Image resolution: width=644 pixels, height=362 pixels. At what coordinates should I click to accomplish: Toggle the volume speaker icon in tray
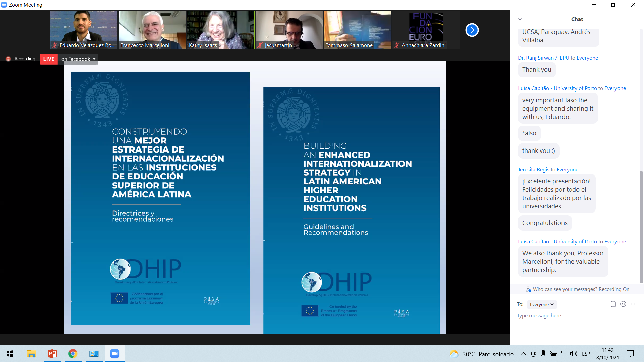tap(573, 354)
